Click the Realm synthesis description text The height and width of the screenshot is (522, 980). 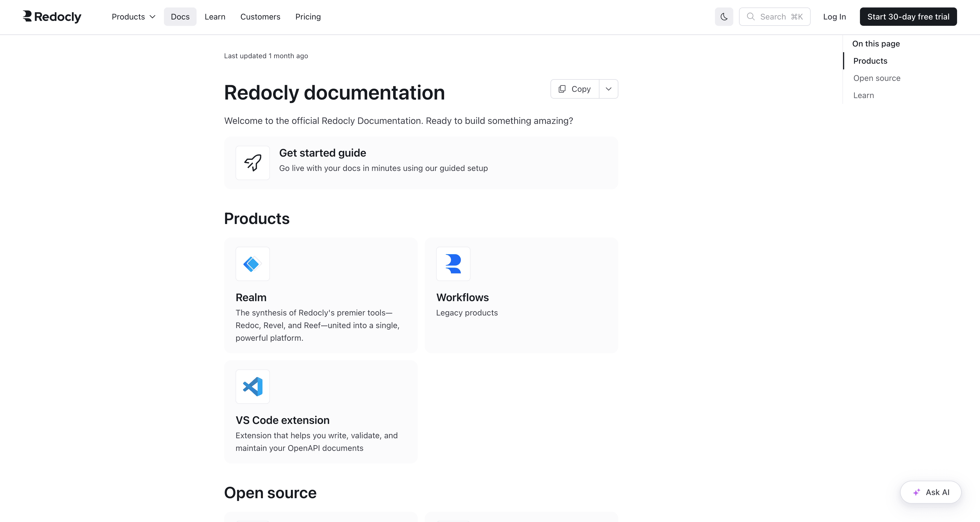(x=318, y=325)
